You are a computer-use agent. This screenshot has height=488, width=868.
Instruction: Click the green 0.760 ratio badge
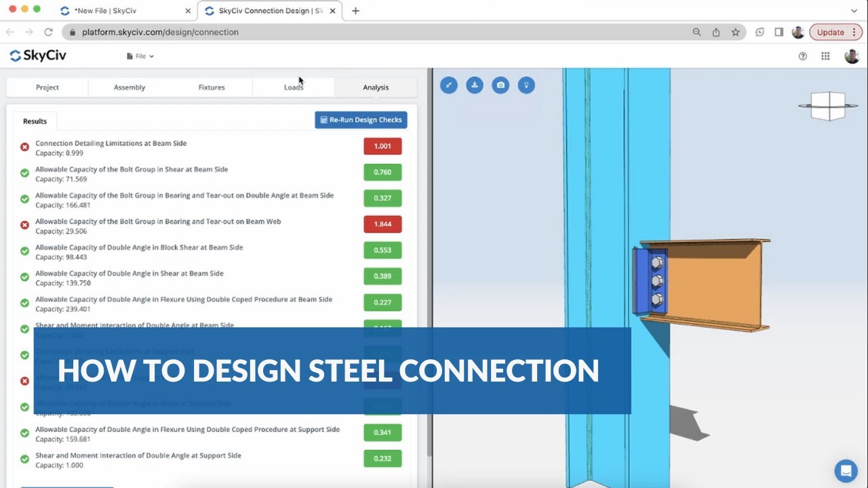(382, 172)
